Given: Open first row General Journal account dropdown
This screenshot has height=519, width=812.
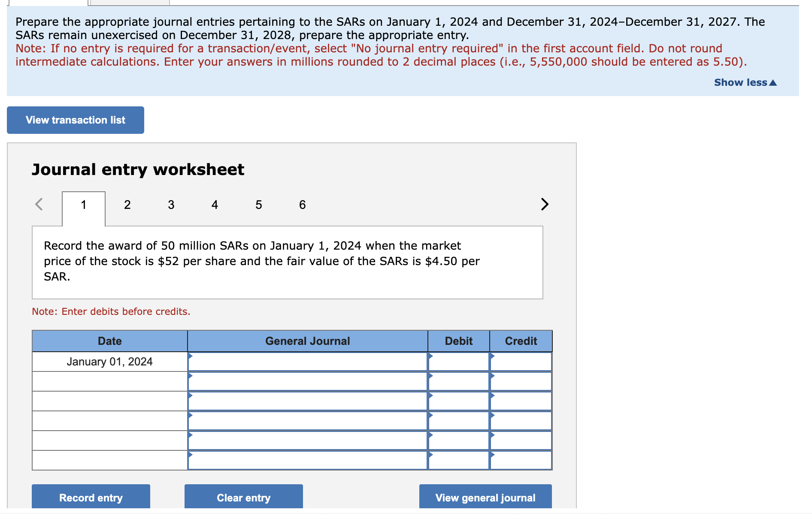Looking at the screenshot, I should [x=308, y=362].
